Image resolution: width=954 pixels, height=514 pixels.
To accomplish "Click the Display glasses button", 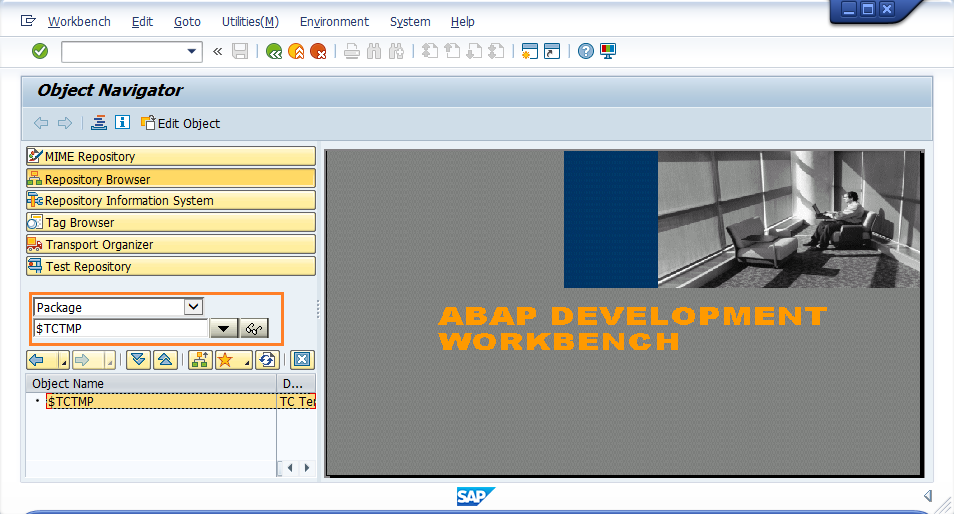I will tap(254, 328).
